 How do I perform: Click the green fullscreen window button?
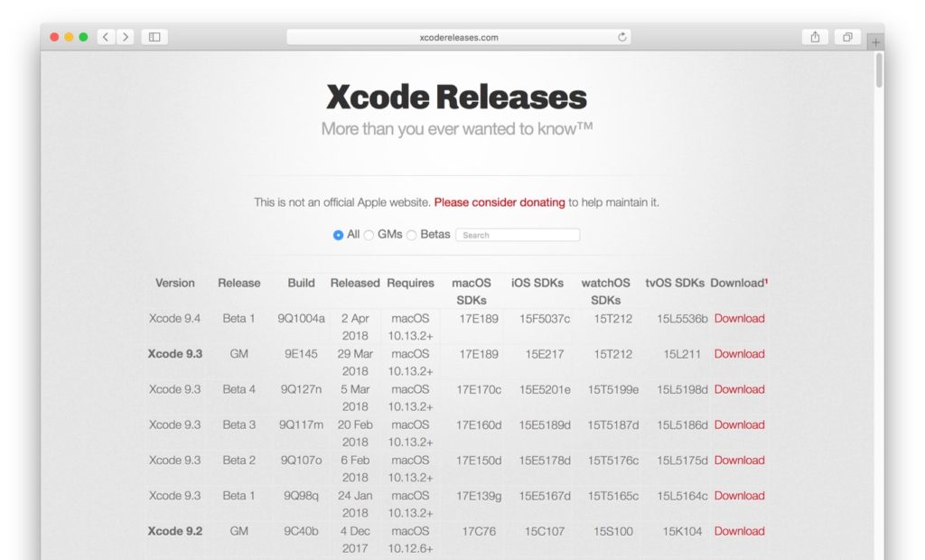point(83,37)
